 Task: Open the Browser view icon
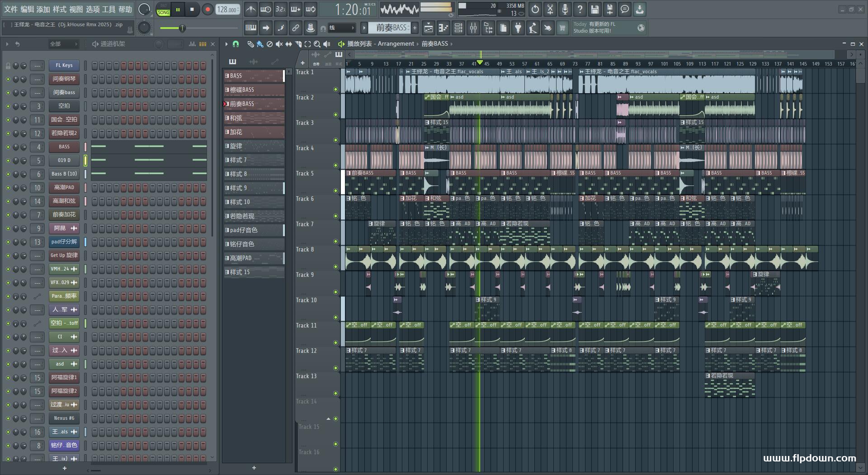click(x=488, y=28)
